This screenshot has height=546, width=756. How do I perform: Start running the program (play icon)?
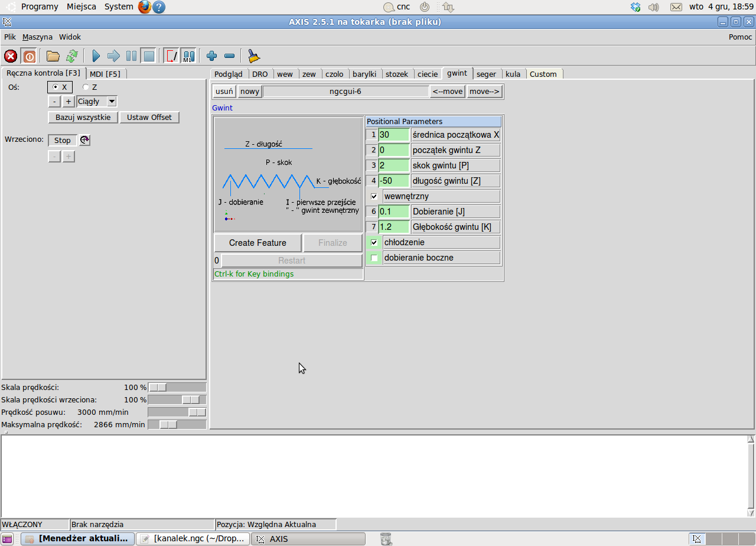point(96,56)
